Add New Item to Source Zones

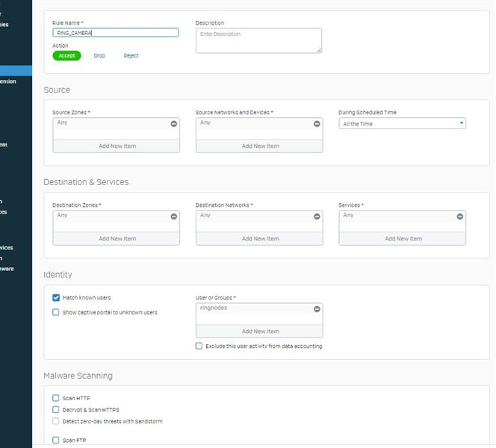(x=117, y=146)
